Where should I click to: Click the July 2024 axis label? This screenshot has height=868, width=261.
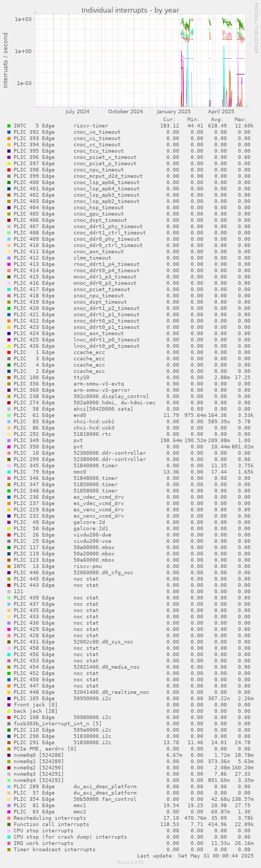click(77, 112)
